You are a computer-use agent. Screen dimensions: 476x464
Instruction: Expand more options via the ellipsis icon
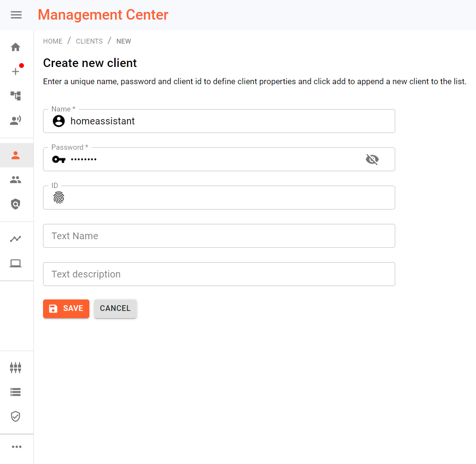click(16, 447)
